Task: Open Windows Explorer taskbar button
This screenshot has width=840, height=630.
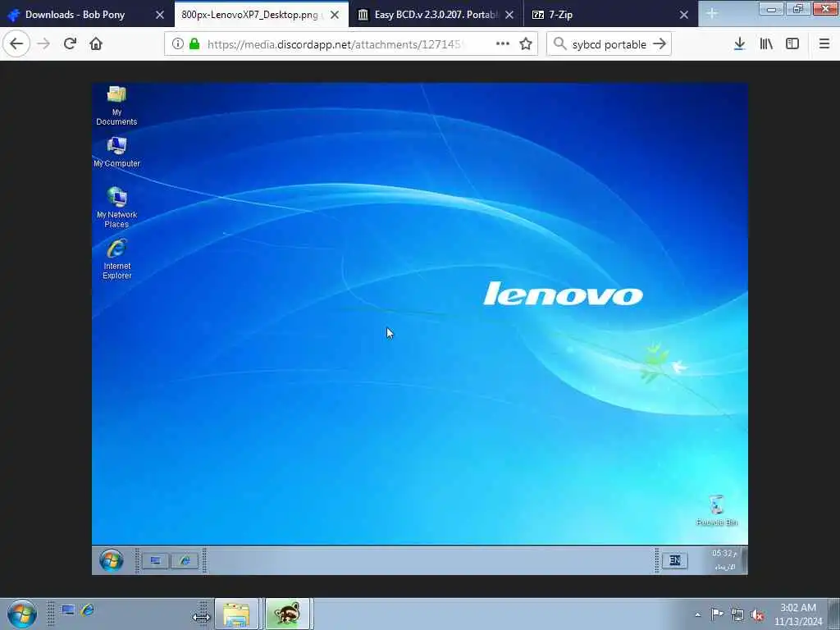Action: coord(236,614)
